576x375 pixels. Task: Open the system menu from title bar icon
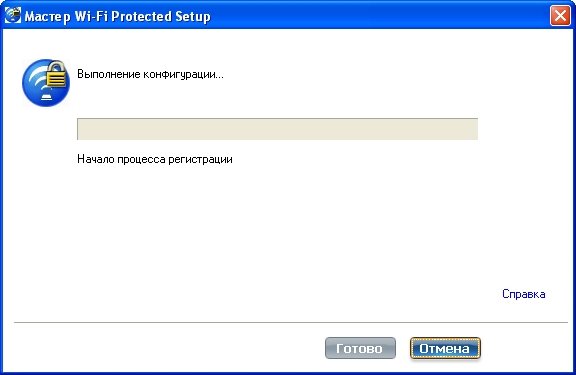click(x=13, y=15)
